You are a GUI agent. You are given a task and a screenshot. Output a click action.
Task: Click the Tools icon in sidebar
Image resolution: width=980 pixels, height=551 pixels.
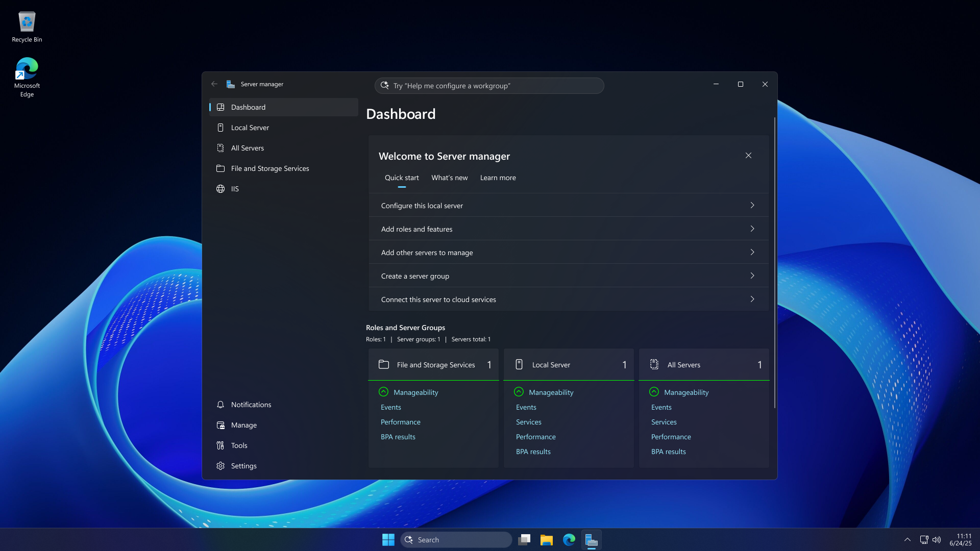220,445
